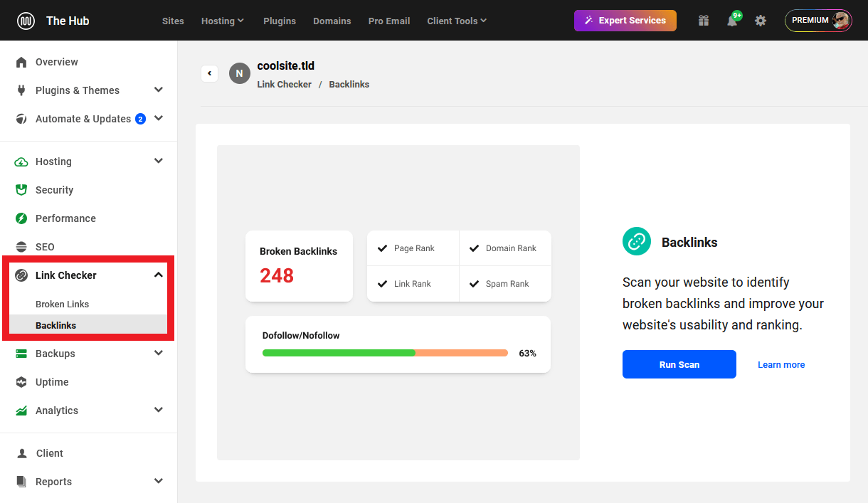Click the 63% percentage value
This screenshot has width=868, height=503.
point(527,353)
